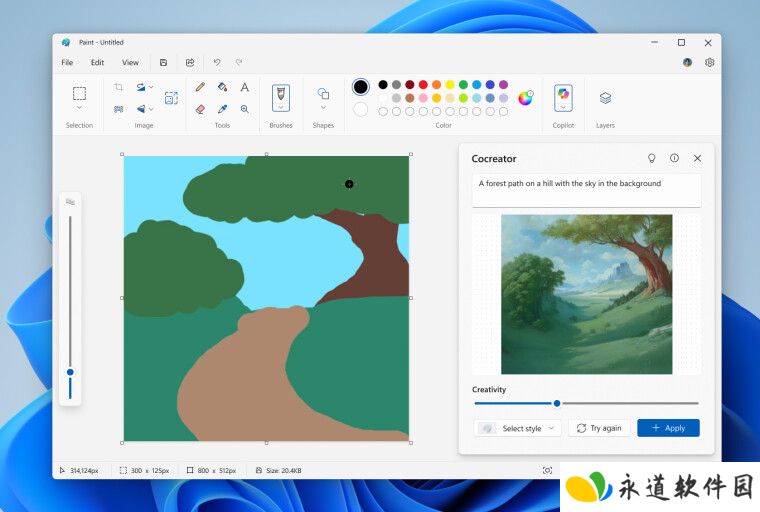Open the File menu
The width and height of the screenshot is (760, 512).
pos(67,63)
